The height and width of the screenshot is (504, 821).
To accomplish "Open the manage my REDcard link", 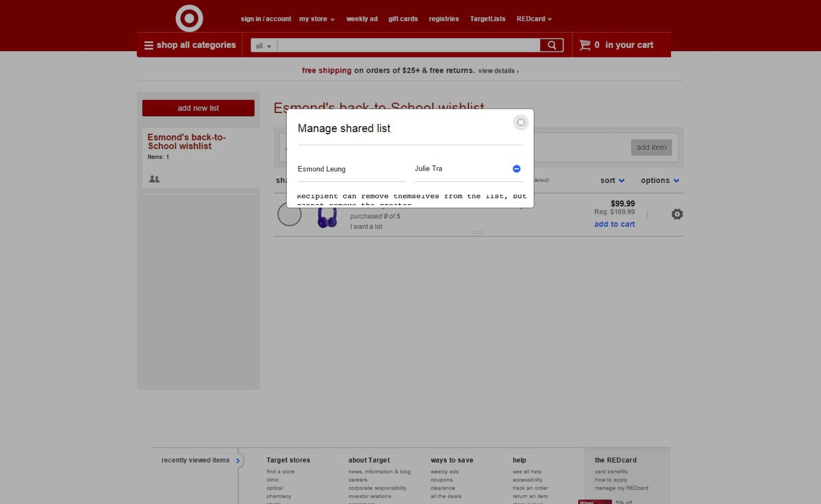I will click(621, 488).
